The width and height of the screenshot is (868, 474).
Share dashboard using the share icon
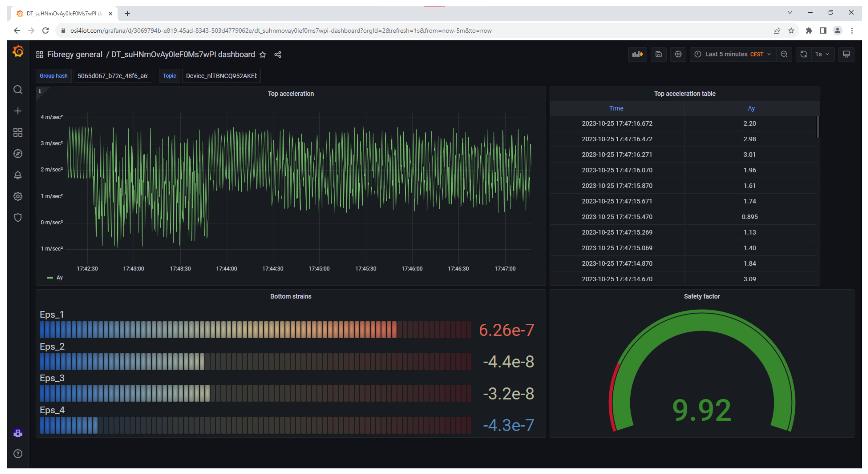tap(278, 55)
